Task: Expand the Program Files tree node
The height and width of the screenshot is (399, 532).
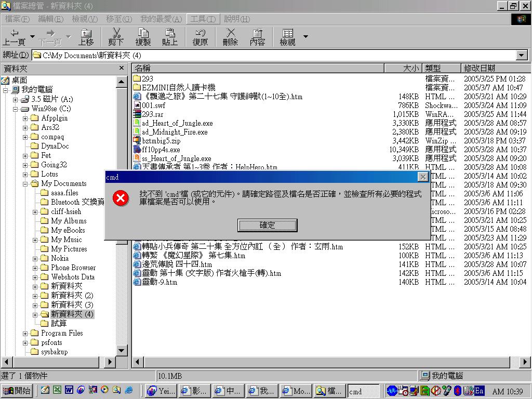Action: [x=25, y=334]
